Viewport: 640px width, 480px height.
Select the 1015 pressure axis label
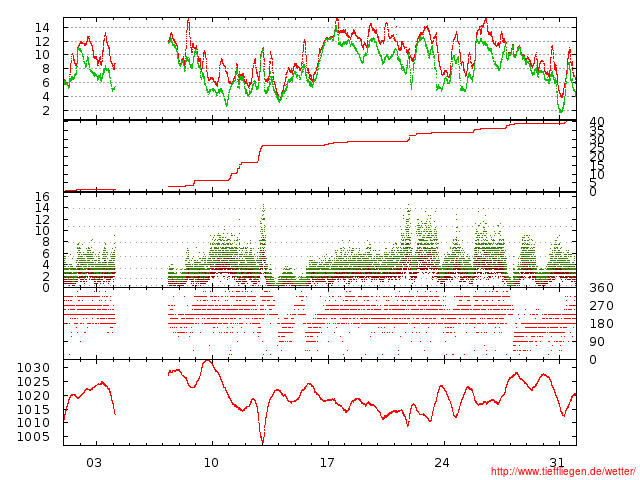point(33,410)
